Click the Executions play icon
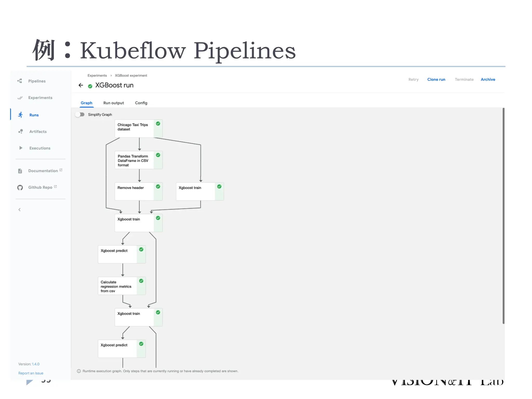The width and height of the screenshot is (532, 399). tap(21, 148)
